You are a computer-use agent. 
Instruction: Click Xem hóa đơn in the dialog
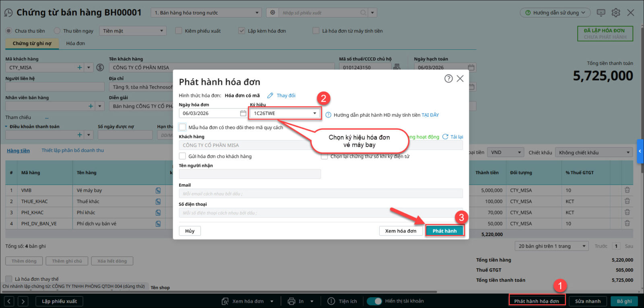pos(401,231)
